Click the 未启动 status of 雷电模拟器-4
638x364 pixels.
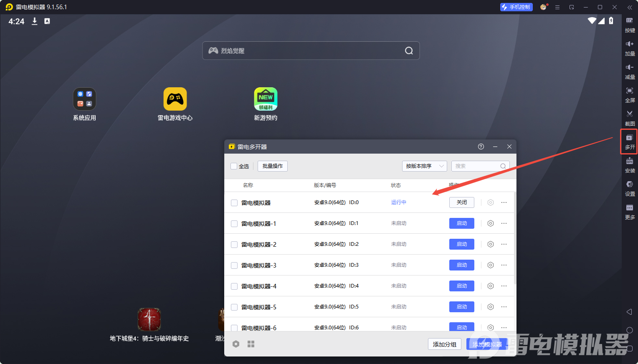coord(399,286)
